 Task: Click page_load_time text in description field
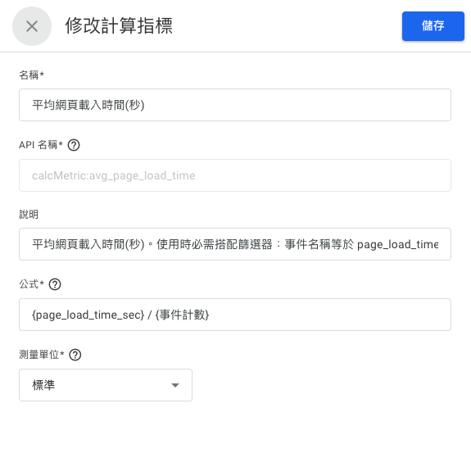click(397, 244)
